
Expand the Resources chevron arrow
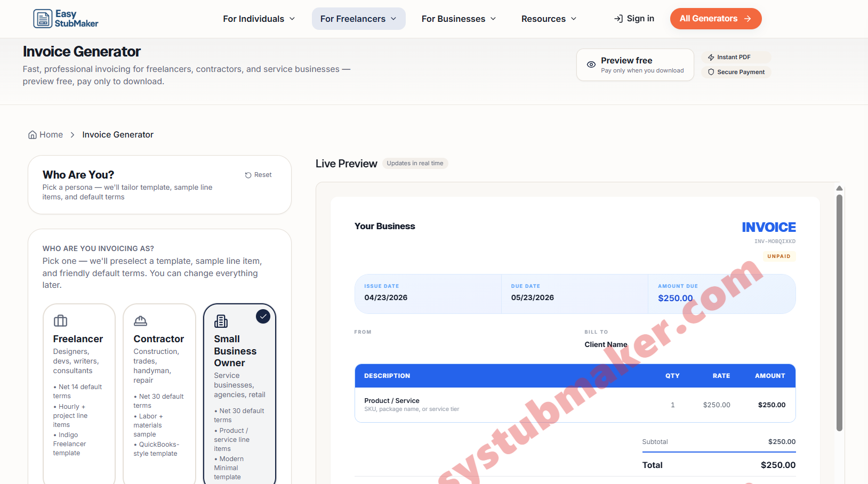[x=574, y=19]
